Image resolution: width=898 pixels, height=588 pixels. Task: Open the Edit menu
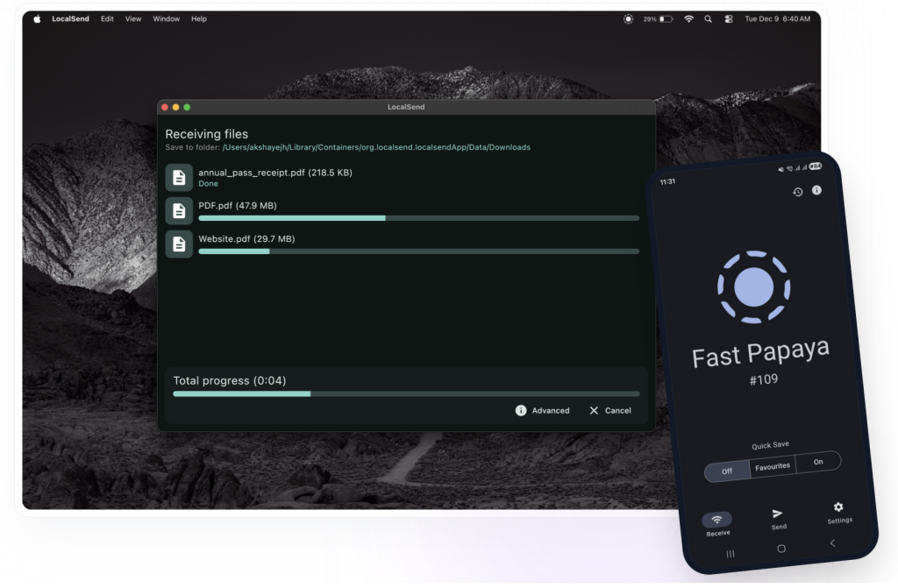coord(107,19)
